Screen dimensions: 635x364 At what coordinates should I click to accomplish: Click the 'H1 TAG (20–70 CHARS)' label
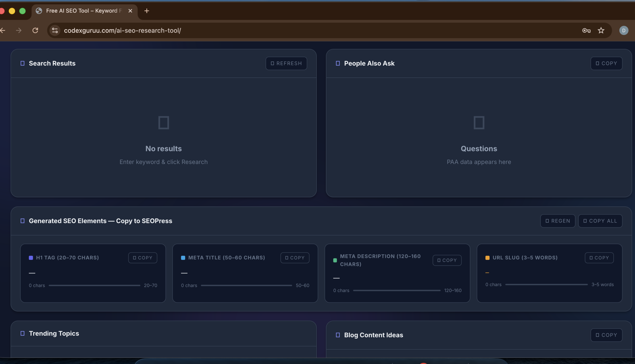(x=67, y=258)
